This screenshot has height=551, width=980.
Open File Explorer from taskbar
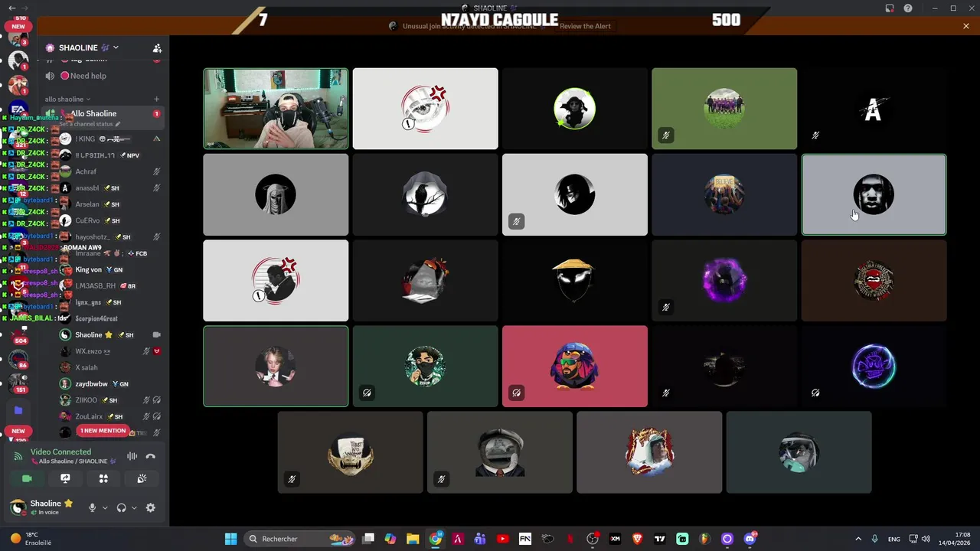413,539
